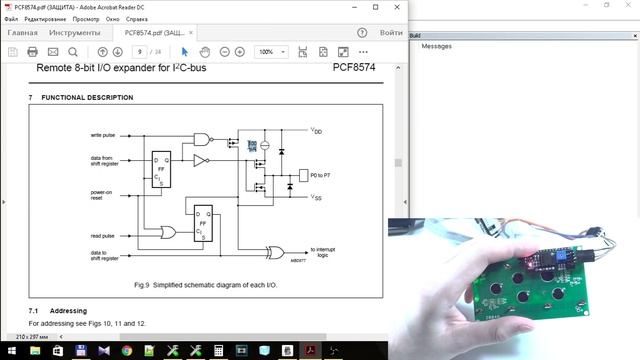Viewport: 640px width, 360px height.
Task: Zoom in with the plus button
Action: (x=240, y=52)
